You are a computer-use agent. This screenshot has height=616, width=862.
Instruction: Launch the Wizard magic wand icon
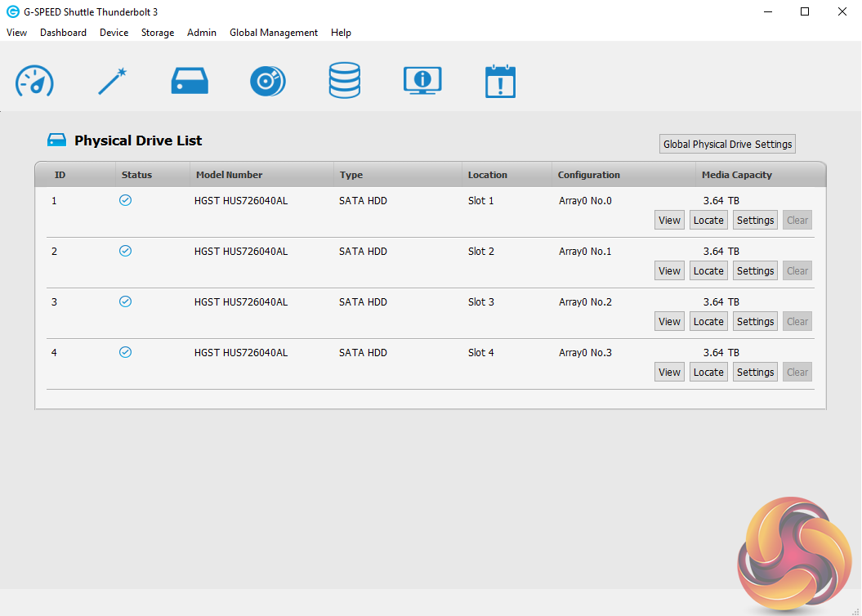pos(112,82)
